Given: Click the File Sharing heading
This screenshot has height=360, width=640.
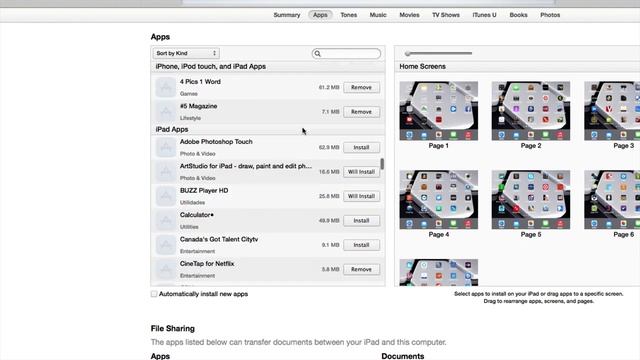Looking at the screenshot, I should pyautogui.click(x=173, y=329).
